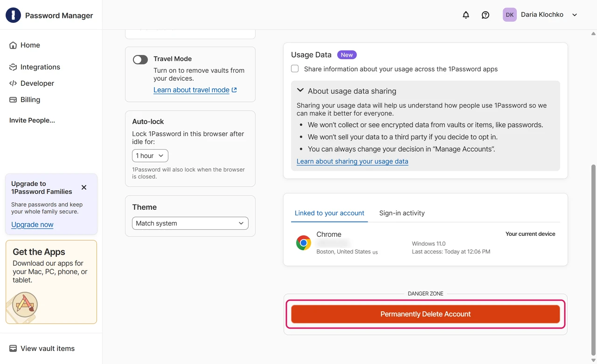Open the notifications bell

(466, 15)
